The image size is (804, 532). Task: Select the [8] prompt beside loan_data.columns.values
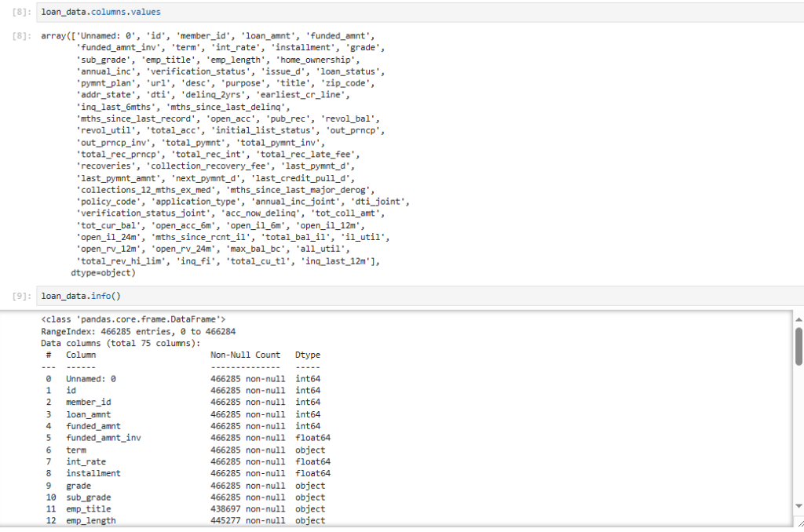(x=22, y=12)
